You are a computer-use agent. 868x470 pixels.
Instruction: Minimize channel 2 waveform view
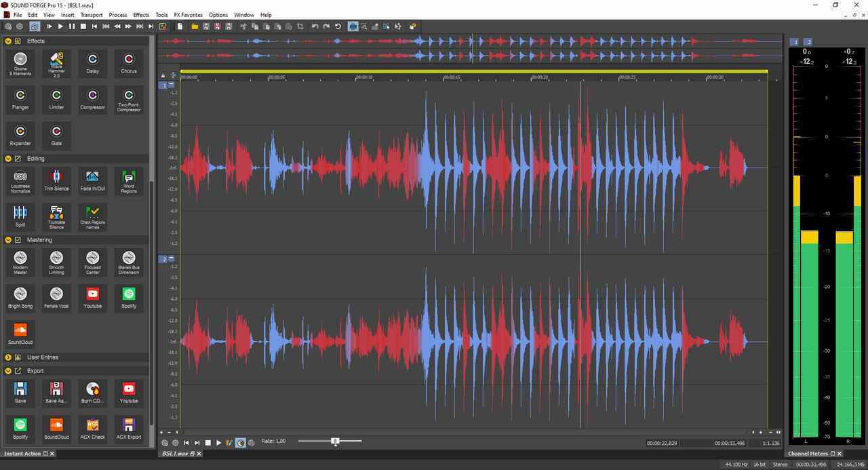tap(172, 258)
